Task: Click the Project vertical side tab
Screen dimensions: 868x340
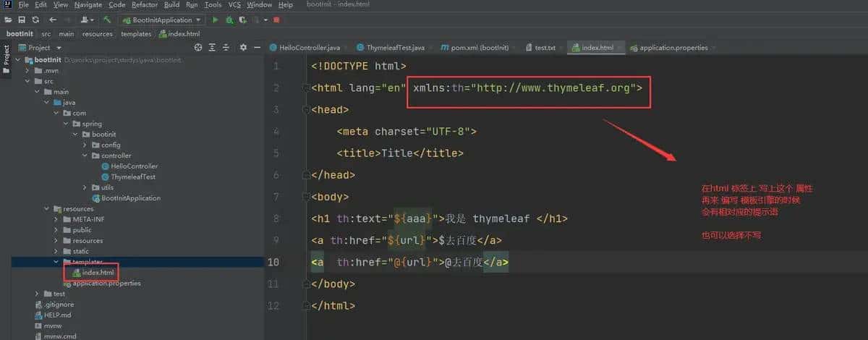Action: click(x=7, y=58)
